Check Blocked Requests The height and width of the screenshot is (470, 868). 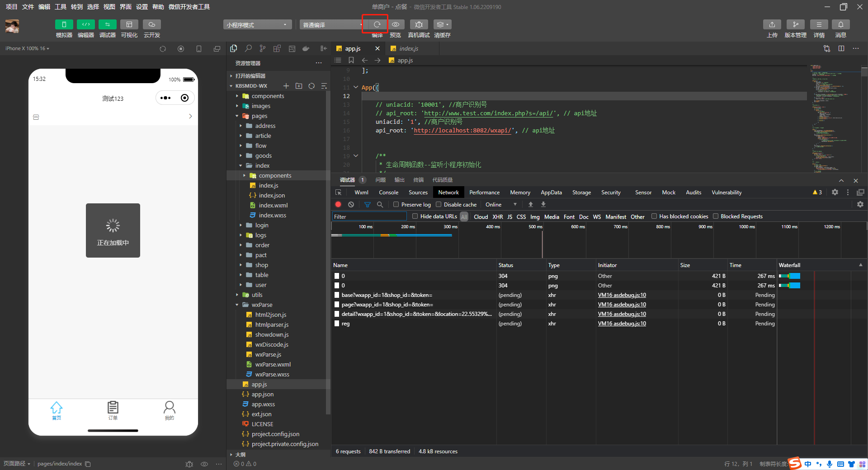716,216
